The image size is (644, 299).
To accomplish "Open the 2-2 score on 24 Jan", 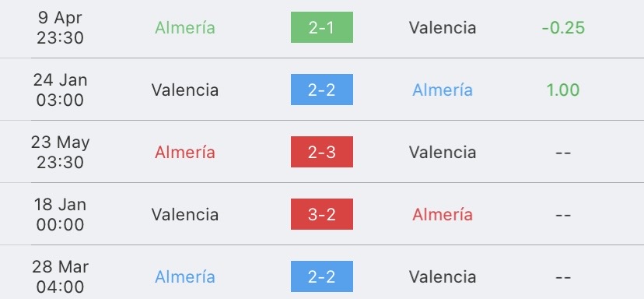I will (321, 90).
